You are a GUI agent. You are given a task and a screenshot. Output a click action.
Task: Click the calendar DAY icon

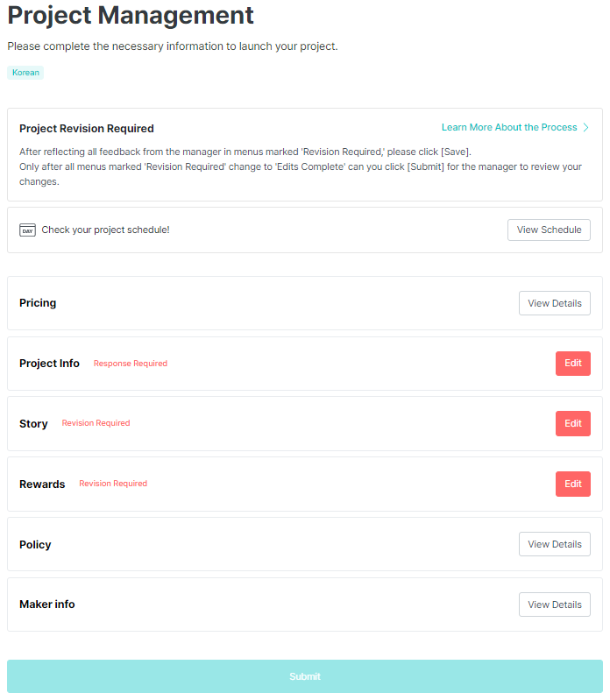tap(27, 230)
